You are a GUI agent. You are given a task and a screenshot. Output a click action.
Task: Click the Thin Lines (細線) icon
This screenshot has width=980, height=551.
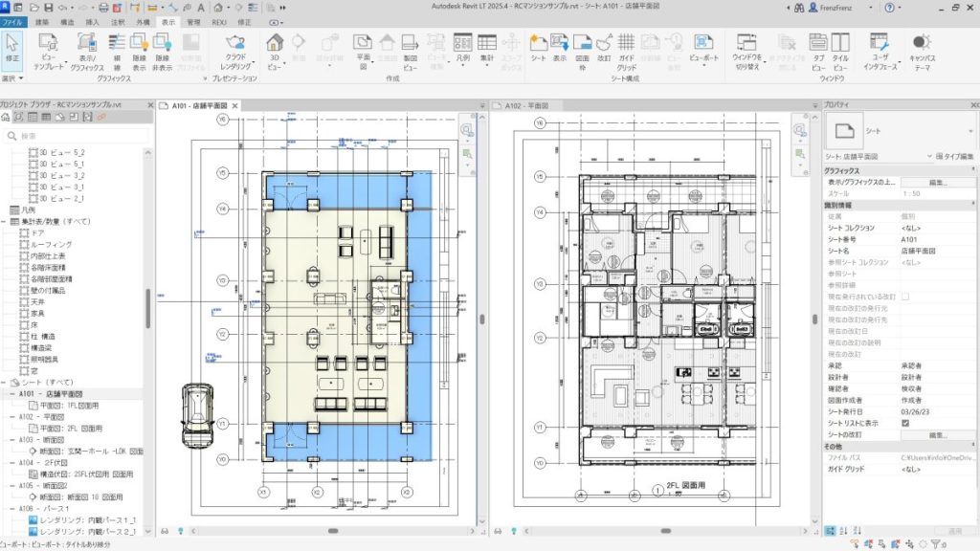(117, 48)
